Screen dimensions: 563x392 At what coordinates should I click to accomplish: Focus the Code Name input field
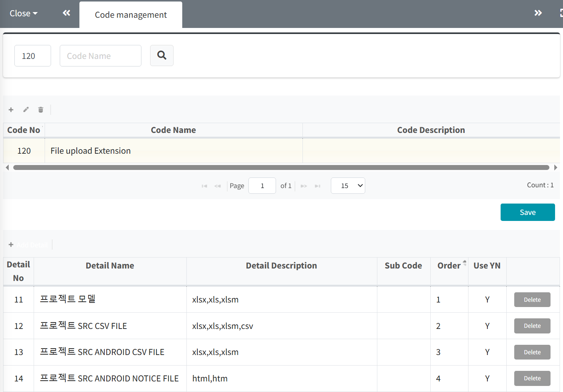click(x=101, y=56)
